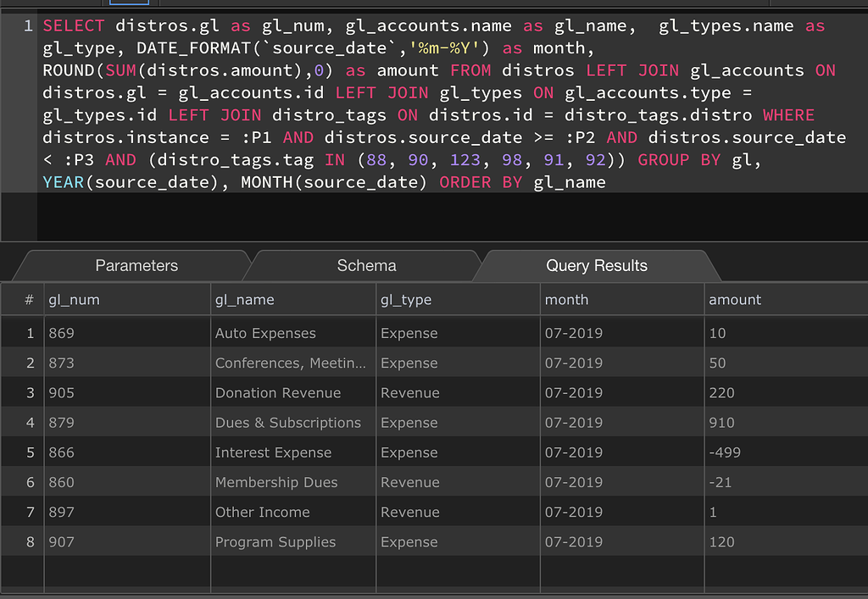This screenshot has height=599, width=868.
Task: Click line number 1 in the query editor
Action: (27, 25)
